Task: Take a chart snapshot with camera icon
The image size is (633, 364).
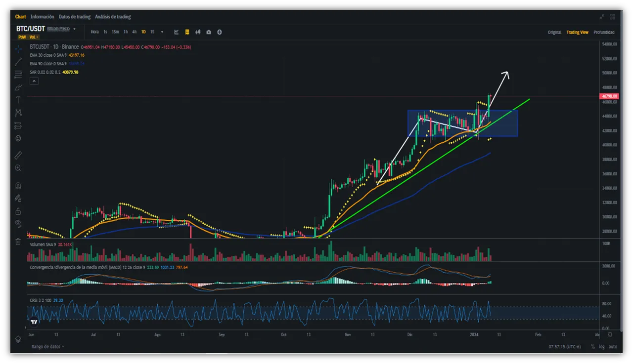Action: point(209,32)
